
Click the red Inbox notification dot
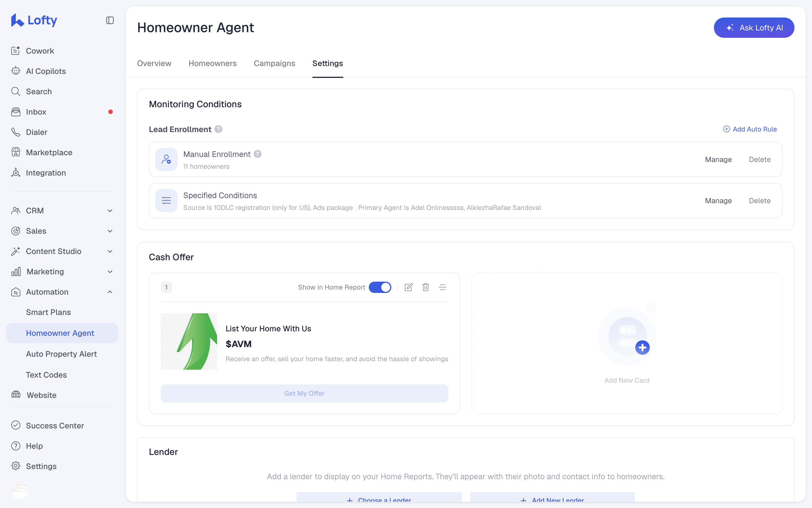[x=111, y=112]
